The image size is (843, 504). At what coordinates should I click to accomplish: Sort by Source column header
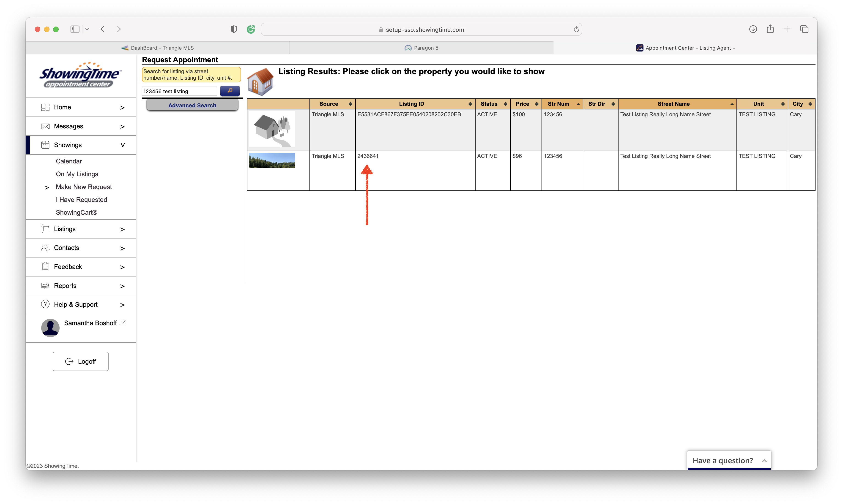click(x=332, y=104)
